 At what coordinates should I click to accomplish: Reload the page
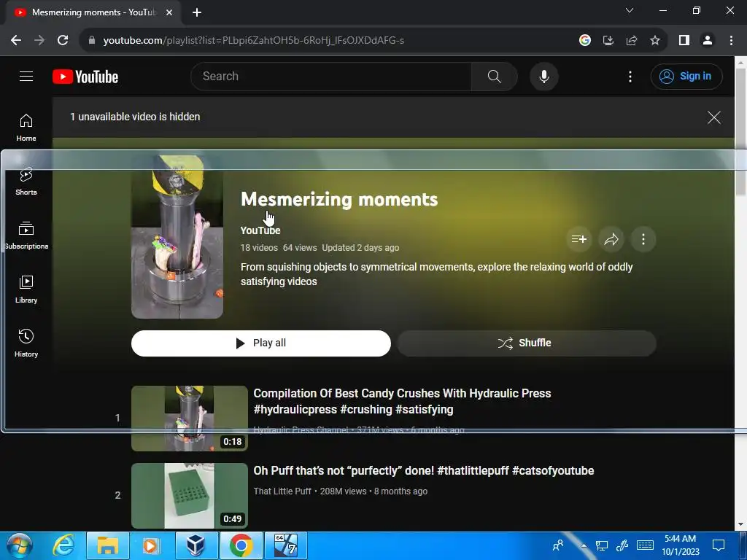point(63,41)
